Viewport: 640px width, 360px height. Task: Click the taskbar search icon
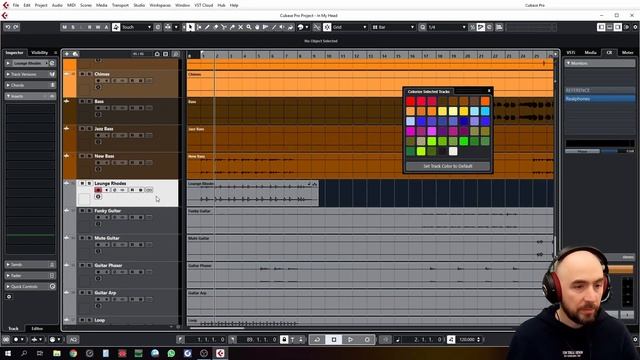24,353
